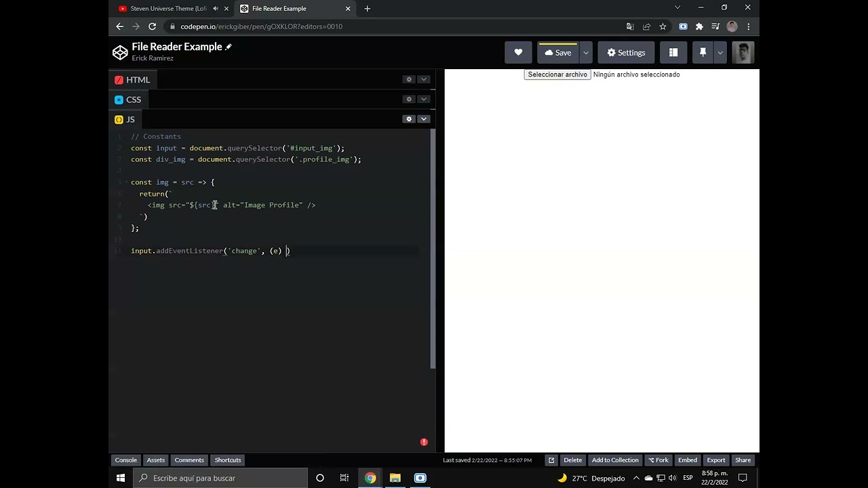Switch to the Steven Universe Theme YouTube tab

167,8
